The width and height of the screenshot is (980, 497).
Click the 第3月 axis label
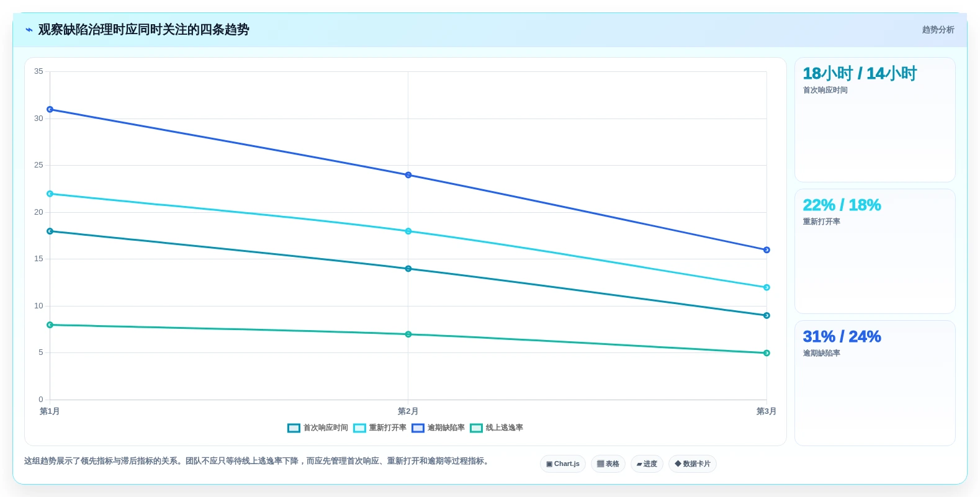pos(766,411)
